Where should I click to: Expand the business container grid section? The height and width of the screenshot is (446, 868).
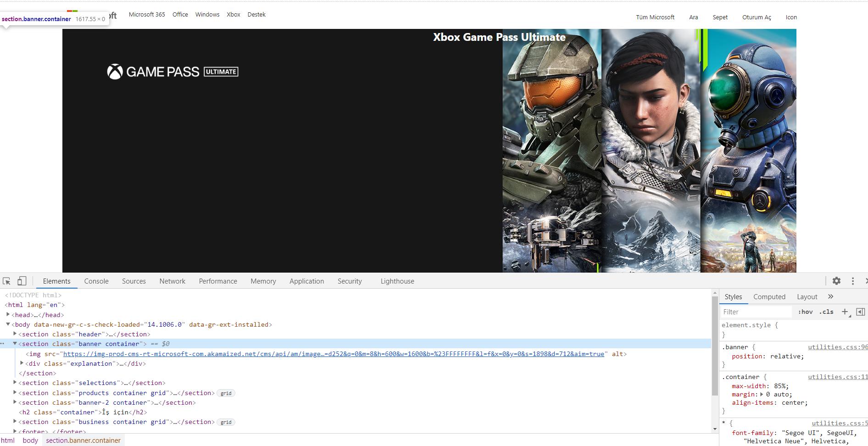pos(15,421)
